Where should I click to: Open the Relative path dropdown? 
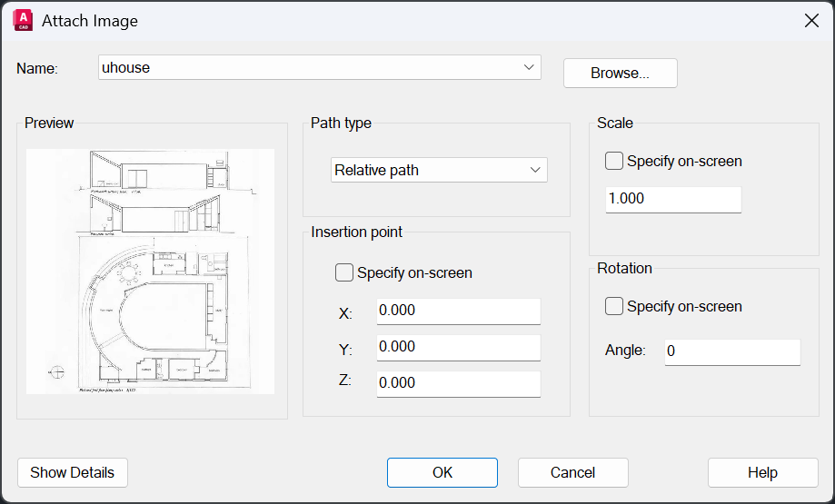(439, 170)
